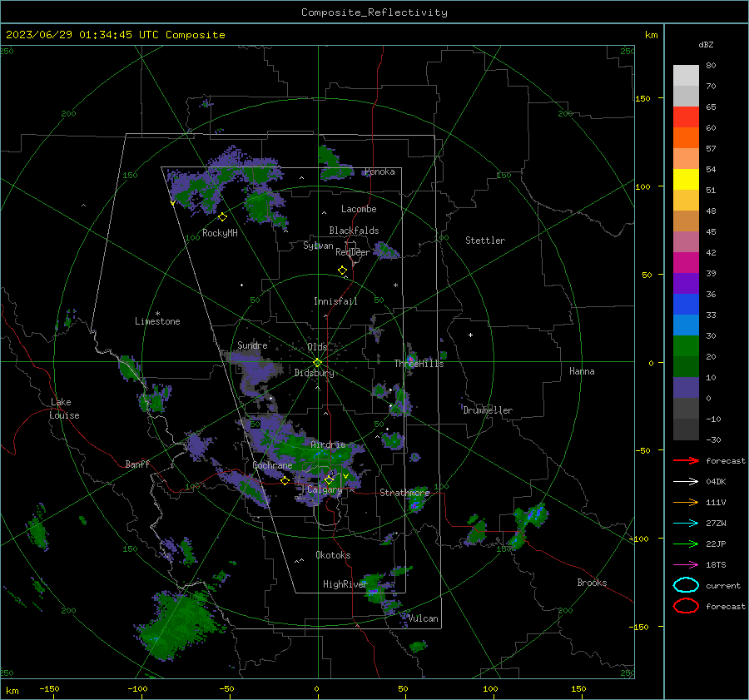Click the Composite_Reflectivity title text
749x700 pixels.
pos(374,12)
